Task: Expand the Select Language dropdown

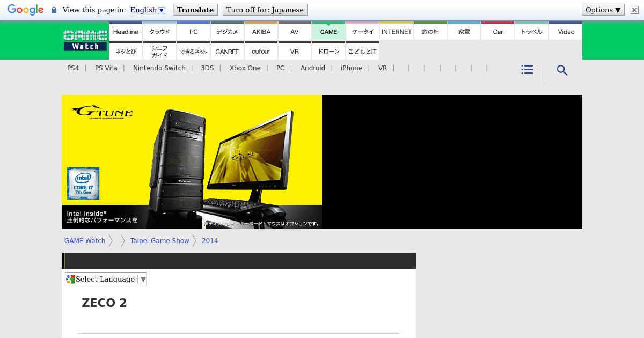Action: tap(106, 279)
